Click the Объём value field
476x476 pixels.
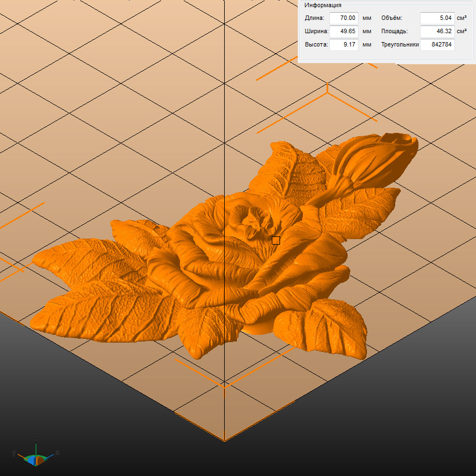(x=437, y=18)
